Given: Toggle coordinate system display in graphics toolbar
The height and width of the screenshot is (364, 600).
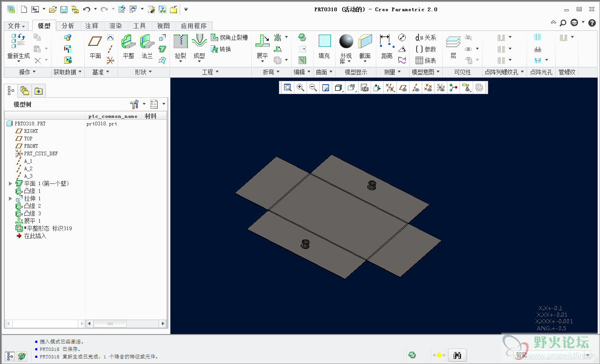Looking at the screenshot, I should pyautogui.click(x=440, y=87).
